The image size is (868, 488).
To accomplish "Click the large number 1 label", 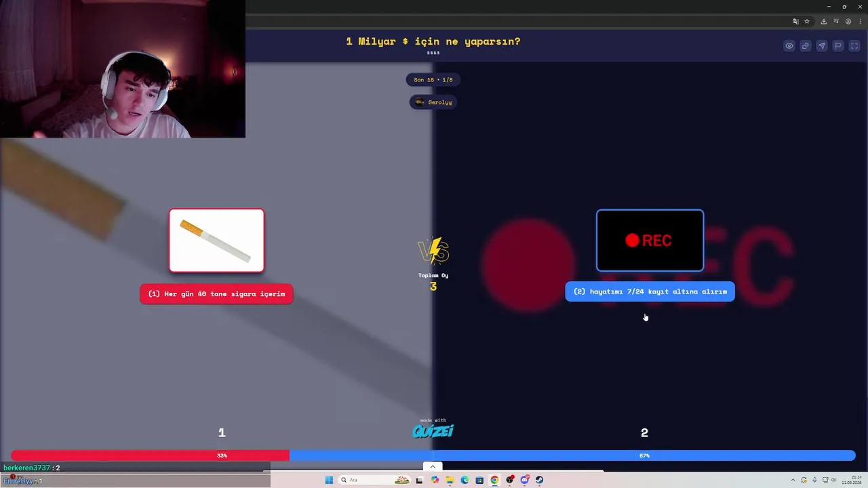I will pyautogui.click(x=222, y=432).
